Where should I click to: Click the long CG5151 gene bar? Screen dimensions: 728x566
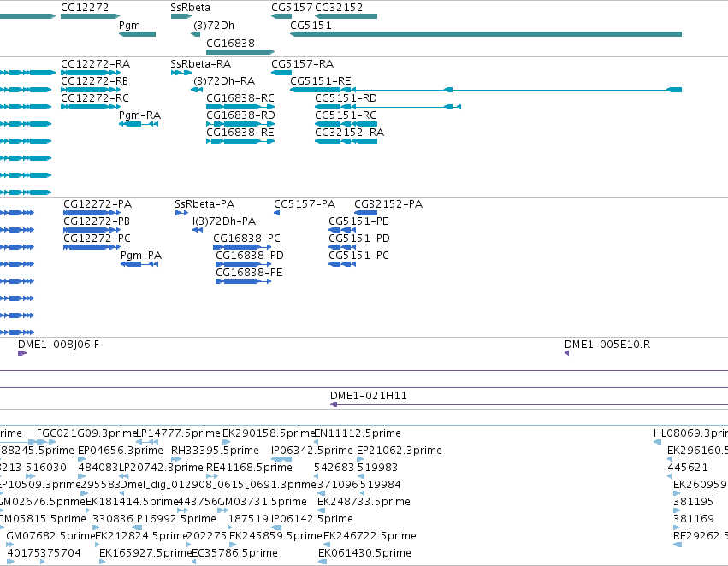(486, 34)
